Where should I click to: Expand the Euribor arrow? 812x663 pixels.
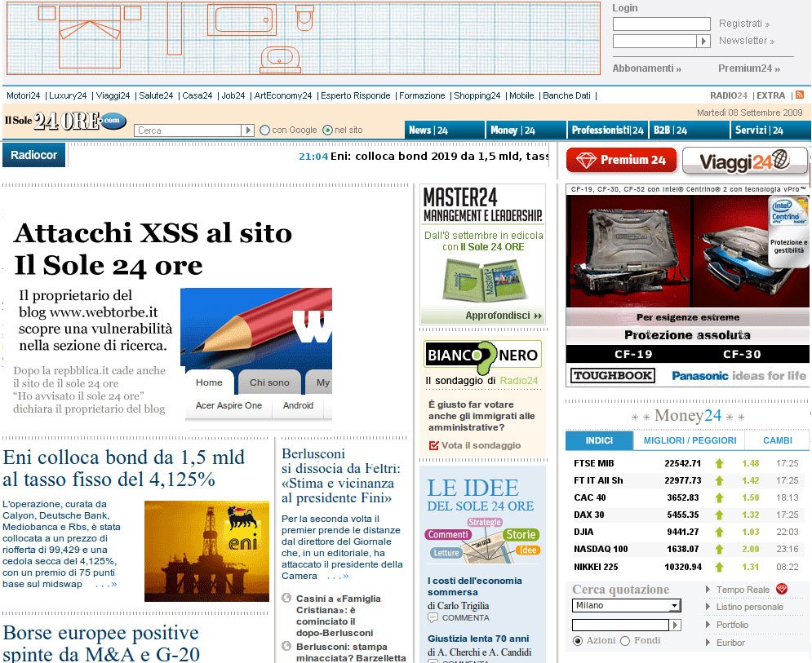708,643
